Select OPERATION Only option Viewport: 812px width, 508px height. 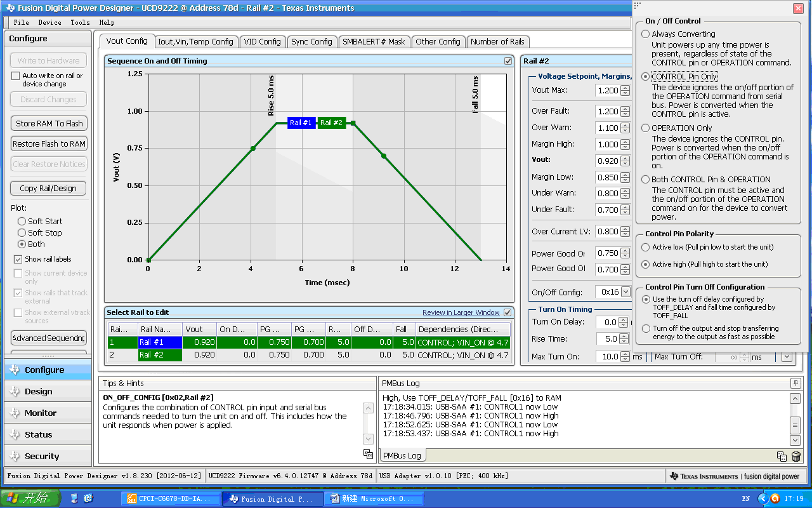[646, 128]
